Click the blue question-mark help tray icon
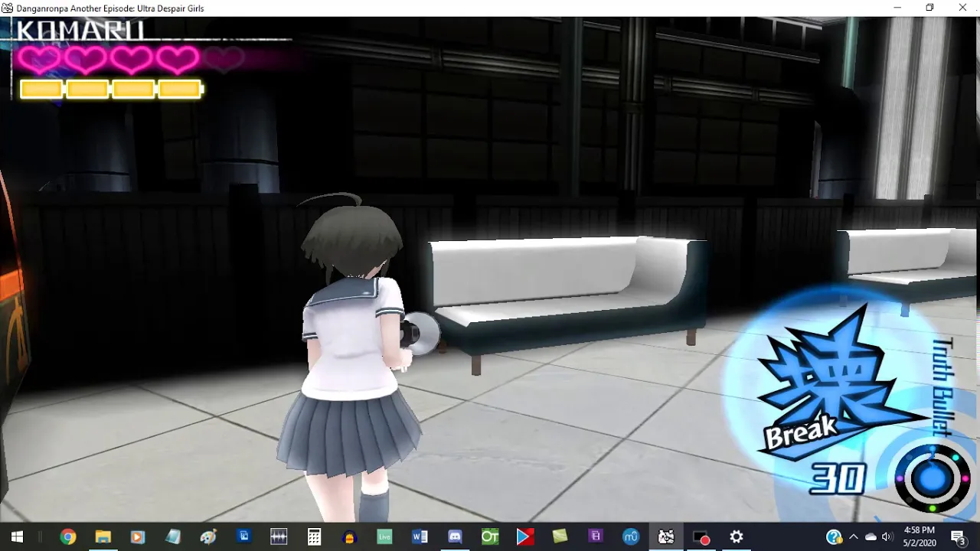 (835, 537)
